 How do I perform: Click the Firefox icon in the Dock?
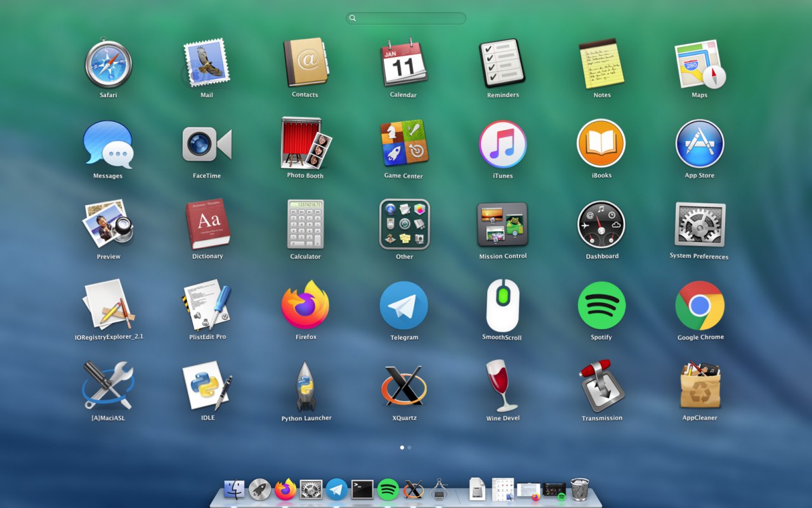[285, 489]
